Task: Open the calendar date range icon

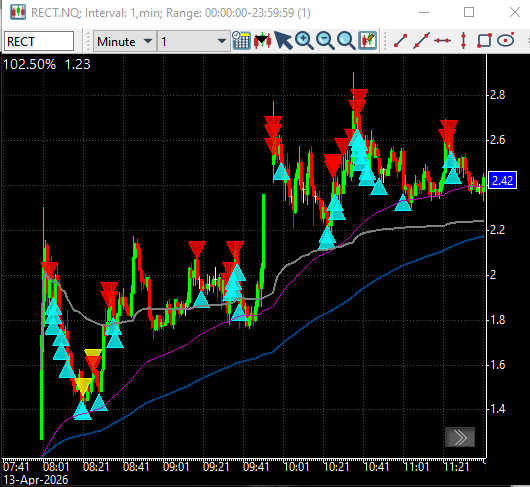Action: click(241, 41)
